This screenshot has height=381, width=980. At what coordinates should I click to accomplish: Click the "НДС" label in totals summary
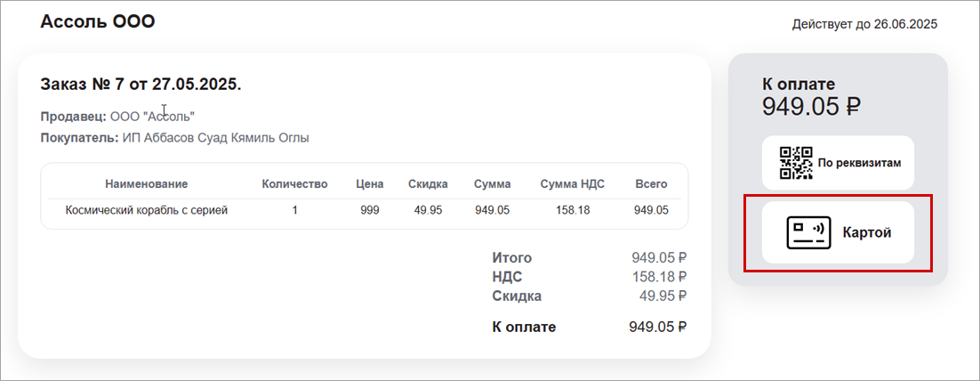507,277
